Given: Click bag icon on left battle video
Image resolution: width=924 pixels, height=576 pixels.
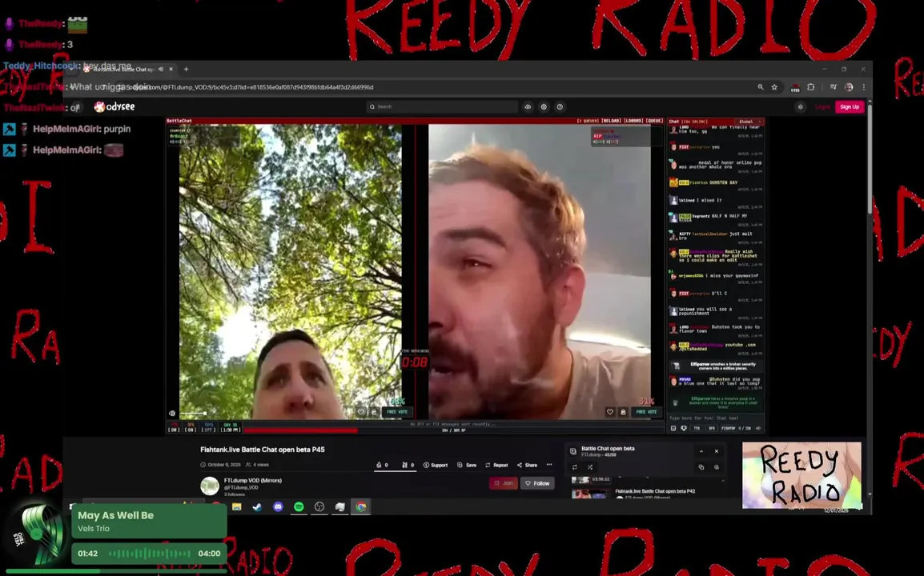Looking at the screenshot, I should pyautogui.click(x=374, y=412).
